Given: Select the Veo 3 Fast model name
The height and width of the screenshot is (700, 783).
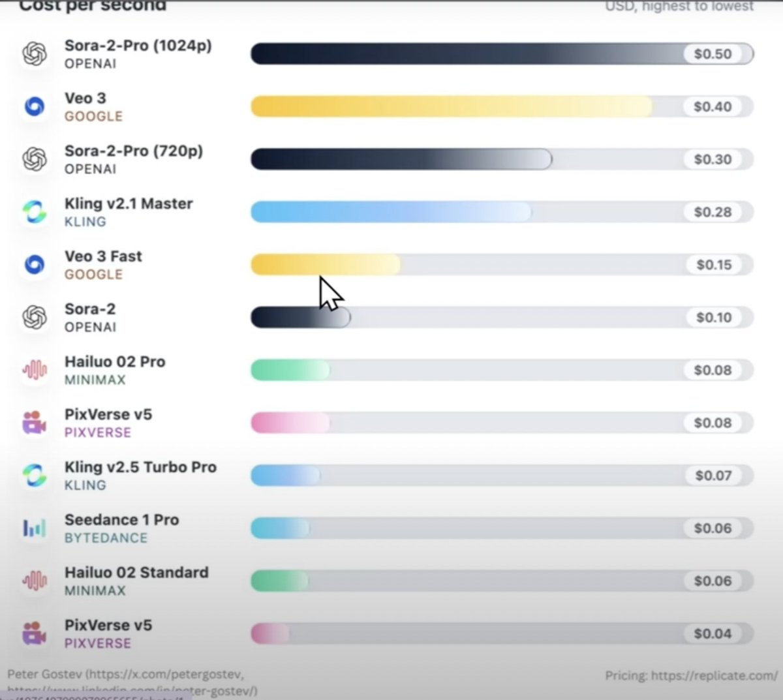Looking at the screenshot, I should tap(103, 256).
